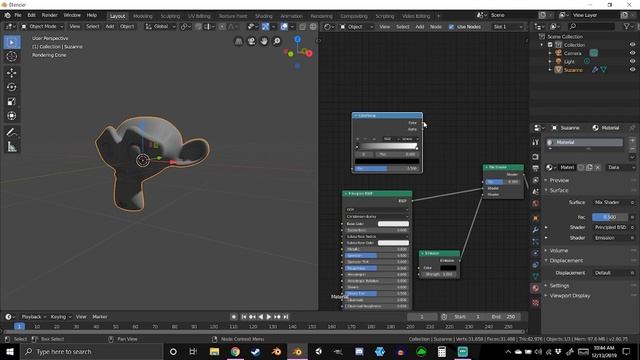Hide the Camera with its eye icon
The height and width of the screenshot is (360, 640).
[632, 53]
